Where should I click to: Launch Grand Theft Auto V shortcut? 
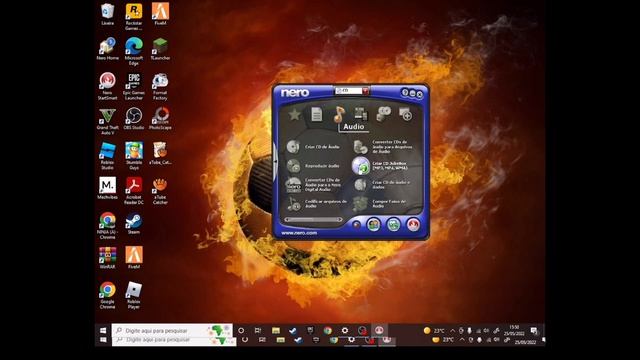click(107, 121)
